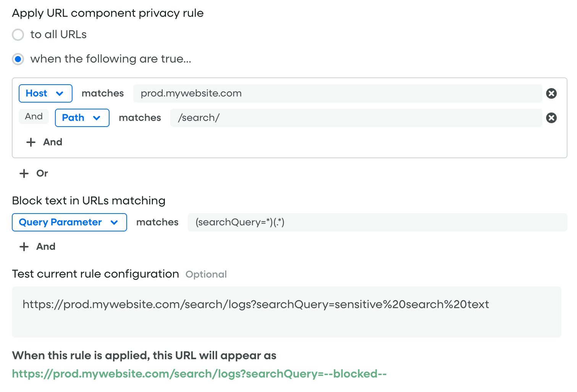Edit the searchQuery regex pattern field

pyautogui.click(x=377, y=222)
